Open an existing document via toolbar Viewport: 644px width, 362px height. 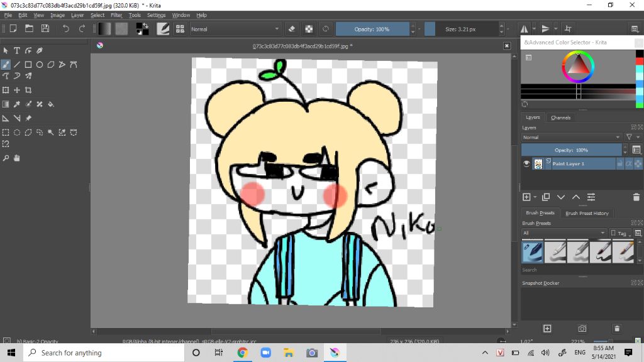pos(29,29)
